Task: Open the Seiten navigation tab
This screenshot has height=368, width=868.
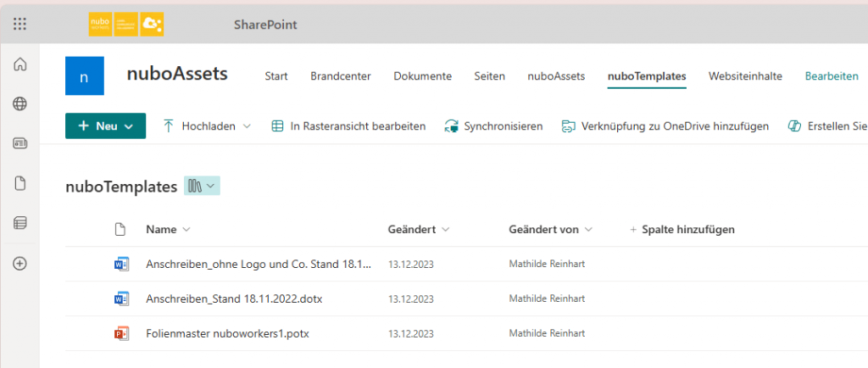Action: 489,76
